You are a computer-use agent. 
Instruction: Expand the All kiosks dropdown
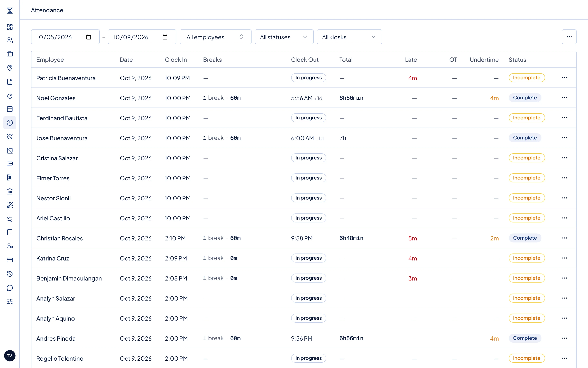(349, 37)
